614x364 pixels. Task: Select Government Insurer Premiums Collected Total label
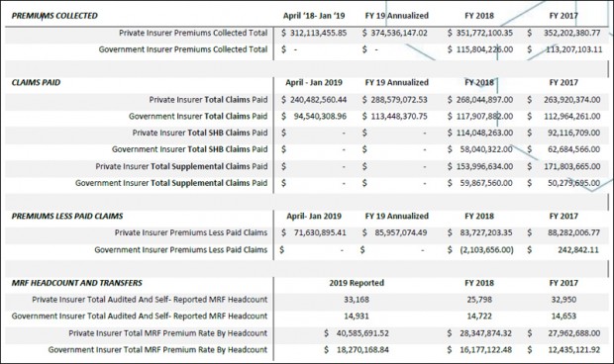183,49
